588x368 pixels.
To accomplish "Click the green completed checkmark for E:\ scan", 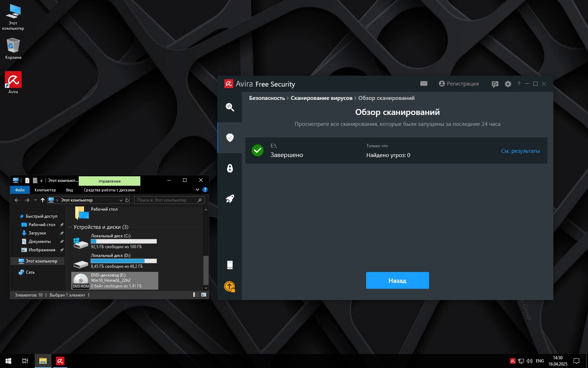I will 258,150.
